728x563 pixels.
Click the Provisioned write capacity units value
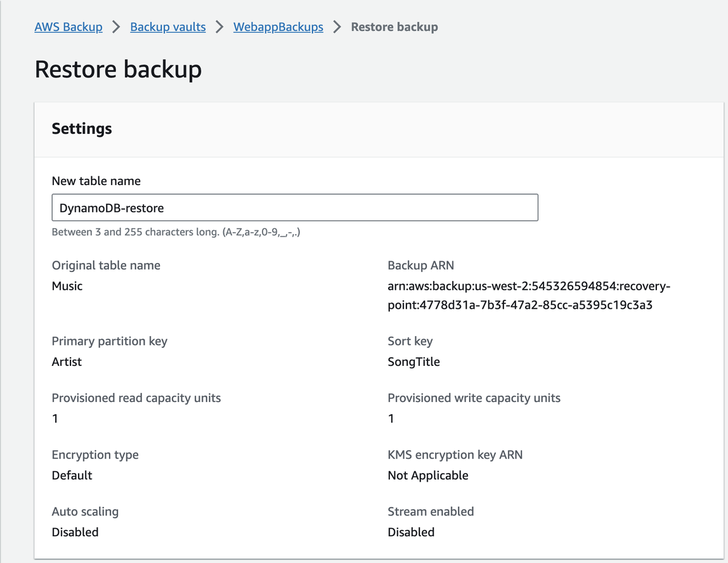[x=391, y=418]
